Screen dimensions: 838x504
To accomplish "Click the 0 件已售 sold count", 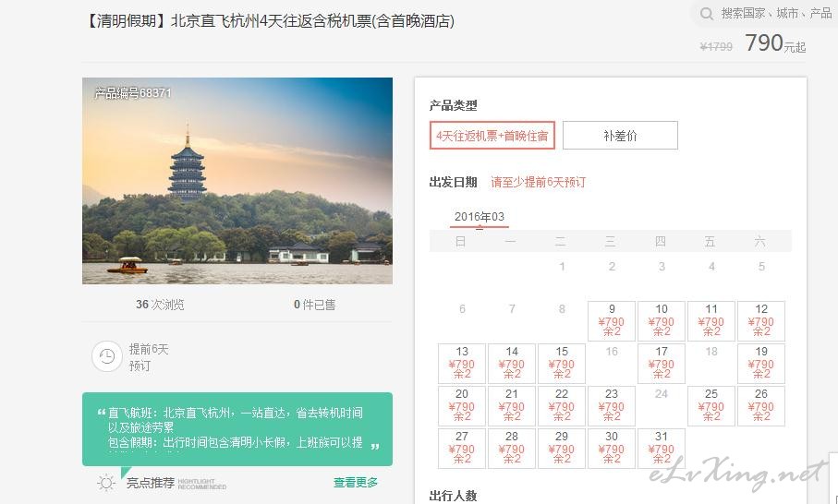I will (315, 305).
